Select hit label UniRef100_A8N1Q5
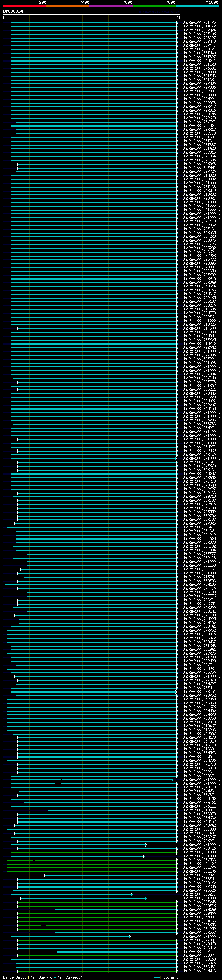The height and width of the screenshot is (980, 222). (199, 584)
